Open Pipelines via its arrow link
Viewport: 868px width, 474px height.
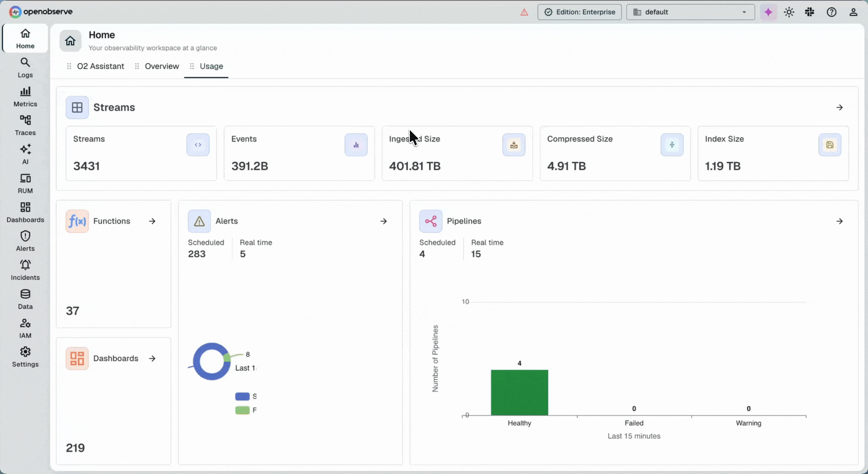pyautogui.click(x=839, y=221)
